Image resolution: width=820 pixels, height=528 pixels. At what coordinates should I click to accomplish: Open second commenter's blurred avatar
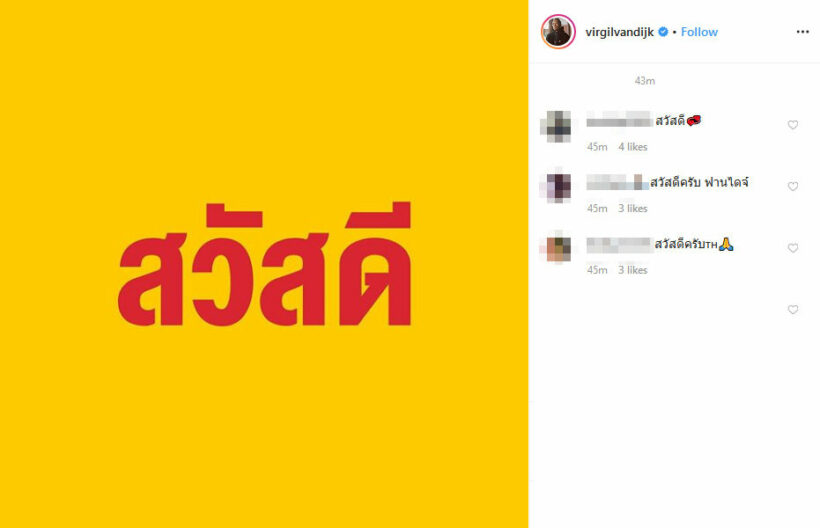click(x=557, y=187)
